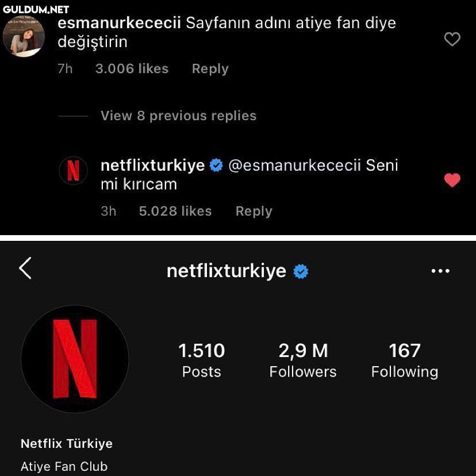Unlike the netflixturkiye reply via red heart
The height and width of the screenshot is (476, 476).
[x=452, y=181]
